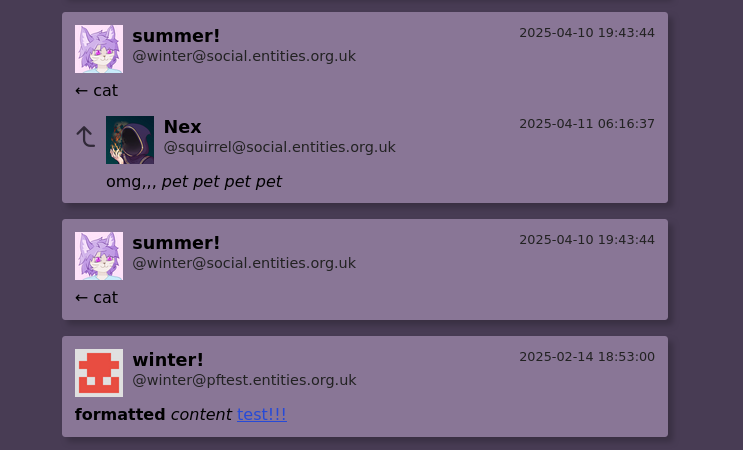Image resolution: width=743 pixels, height=450 pixels.
Task: Click the winter! display name
Action: coord(168,360)
